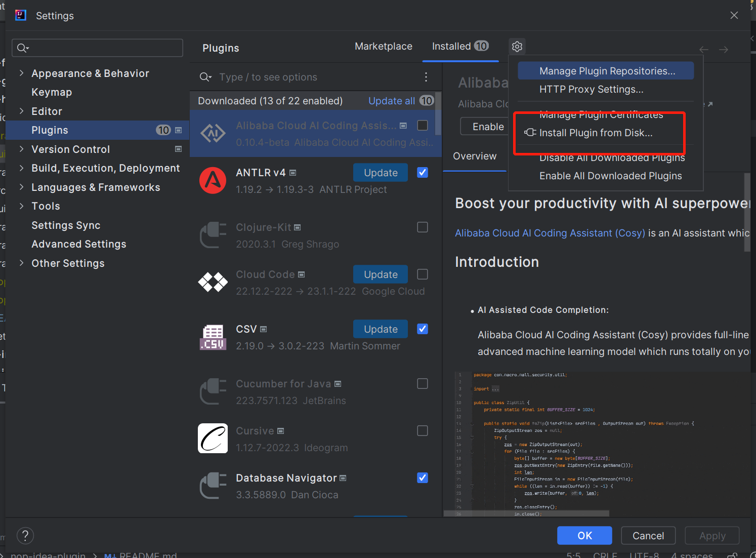Open the Alibaba Cloud AI Coding Assistant (Cosy) link
This screenshot has height=558, width=756.
550,233
